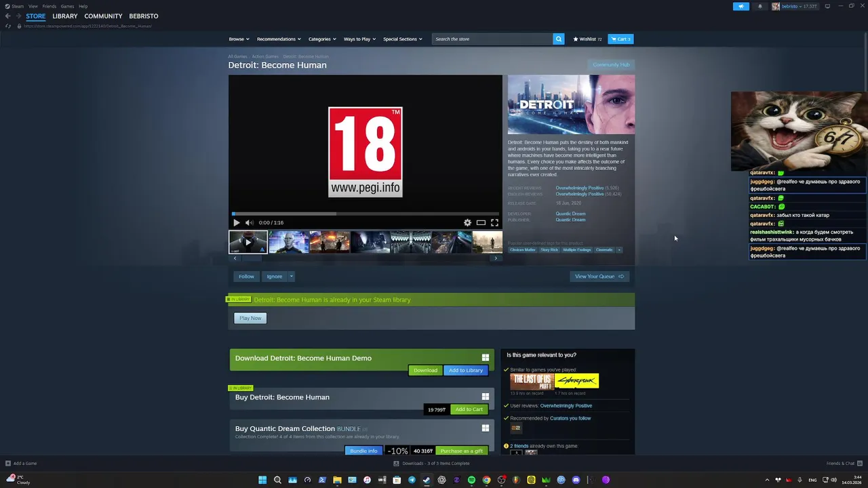Open Windows Start menu
Image resolution: width=868 pixels, height=488 pixels.
point(262,480)
